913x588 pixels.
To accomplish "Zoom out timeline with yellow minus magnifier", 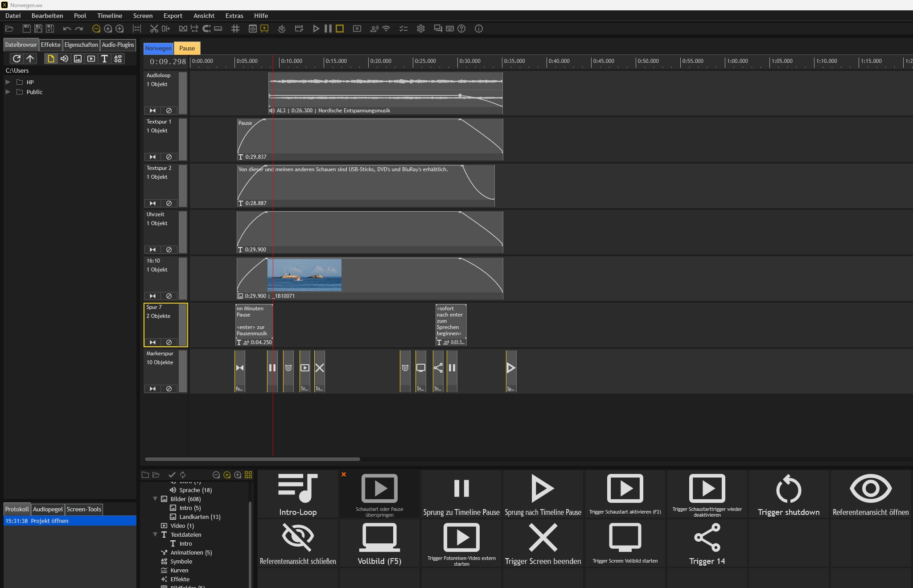I will [96, 29].
